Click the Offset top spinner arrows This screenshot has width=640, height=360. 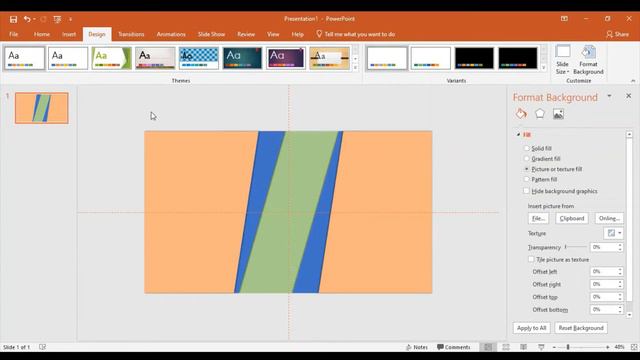coord(620,297)
